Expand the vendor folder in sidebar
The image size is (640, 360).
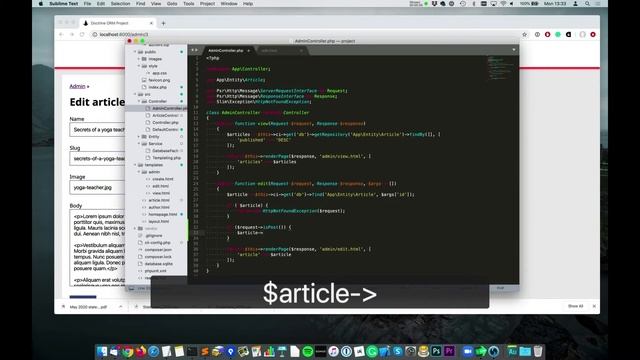coord(135,229)
